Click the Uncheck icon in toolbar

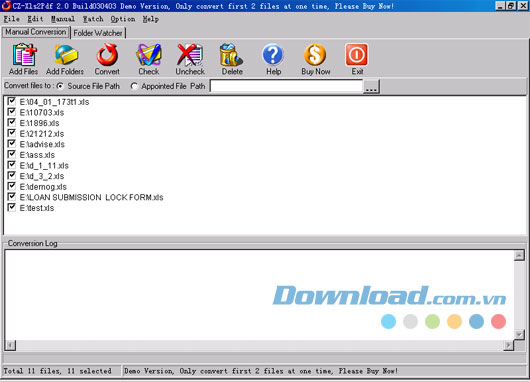click(190, 55)
